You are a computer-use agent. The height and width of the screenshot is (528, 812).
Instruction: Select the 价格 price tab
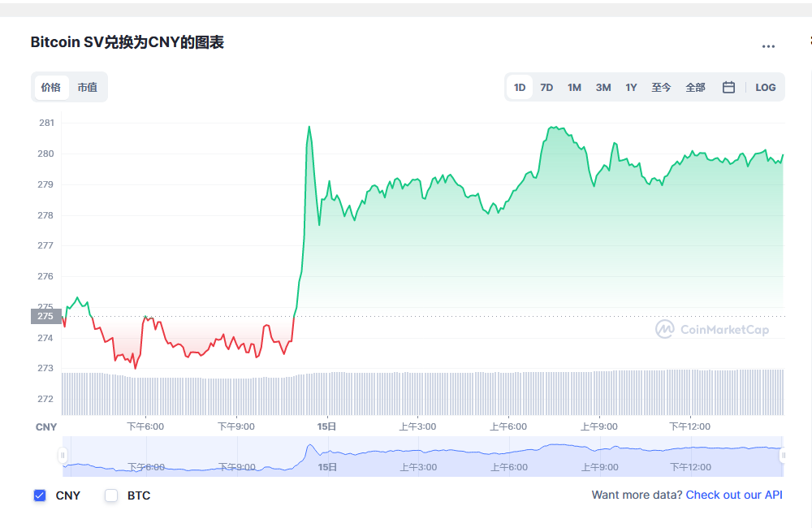[51, 87]
